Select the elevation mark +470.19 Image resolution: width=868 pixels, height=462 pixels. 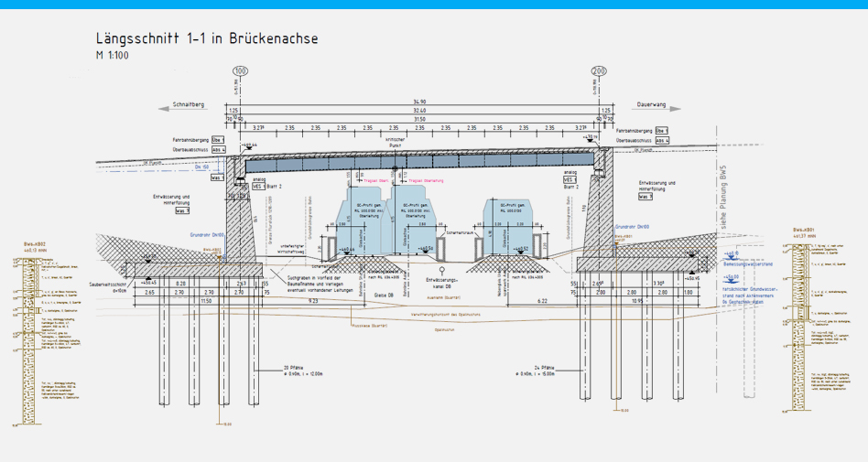tap(590, 135)
